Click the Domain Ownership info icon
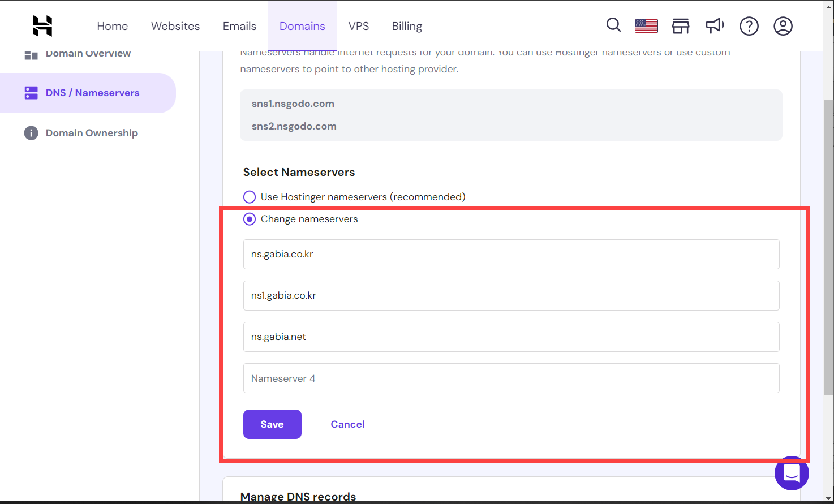834x504 pixels. point(31,133)
